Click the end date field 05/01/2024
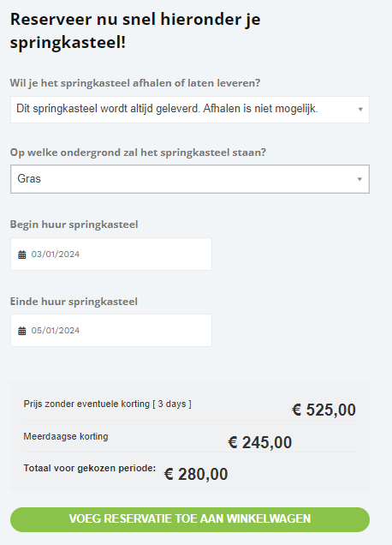The image size is (392, 545). click(x=111, y=330)
